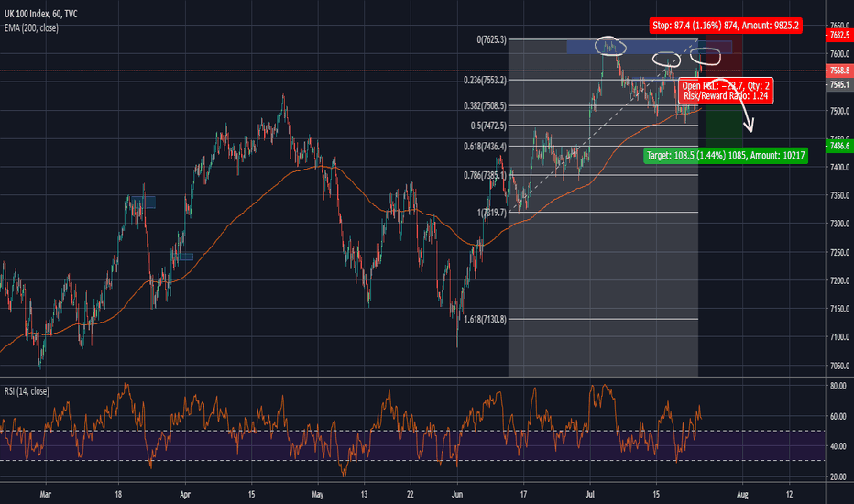The width and height of the screenshot is (854, 504).
Task: Click the 13 date label after May
Action: click(364, 495)
